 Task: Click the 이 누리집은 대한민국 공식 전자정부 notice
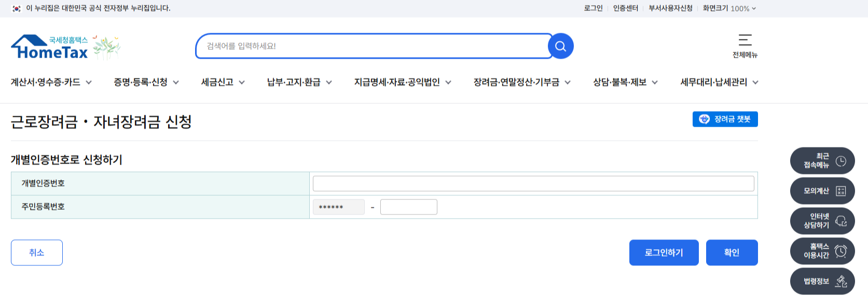coord(98,8)
